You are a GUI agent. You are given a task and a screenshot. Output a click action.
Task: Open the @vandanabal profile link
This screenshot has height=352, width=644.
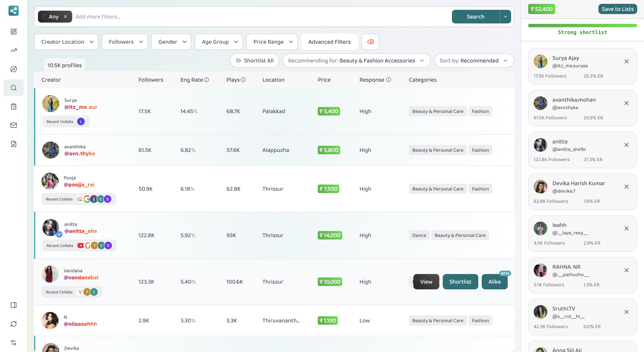81,278
